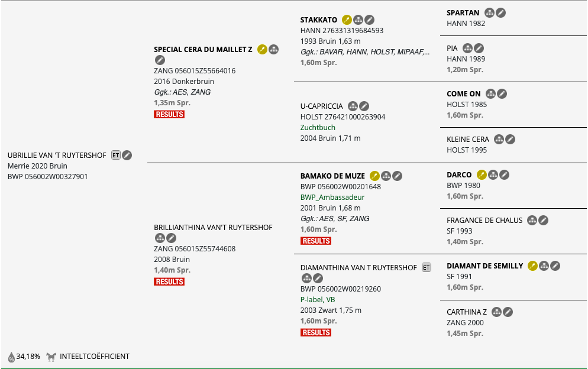The width and height of the screenshot is (588, 369).
Task: Click RESULTS for DIAMANTHINA VAN T RUYTERSHOF
Action: (x=316, y=332)
